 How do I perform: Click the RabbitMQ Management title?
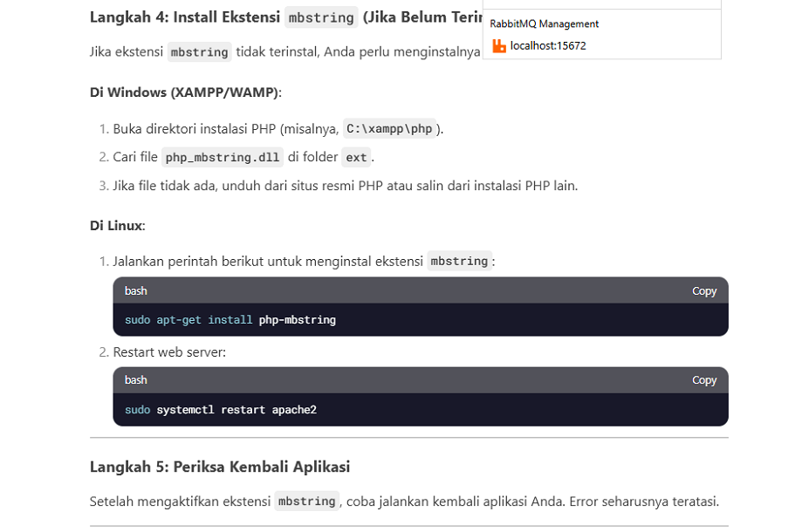[544, 24]
